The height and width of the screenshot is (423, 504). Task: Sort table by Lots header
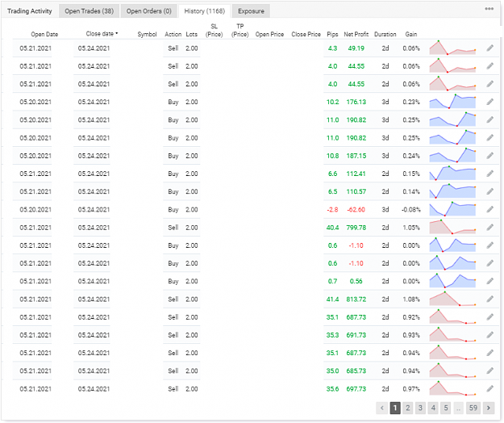point(192,34)
